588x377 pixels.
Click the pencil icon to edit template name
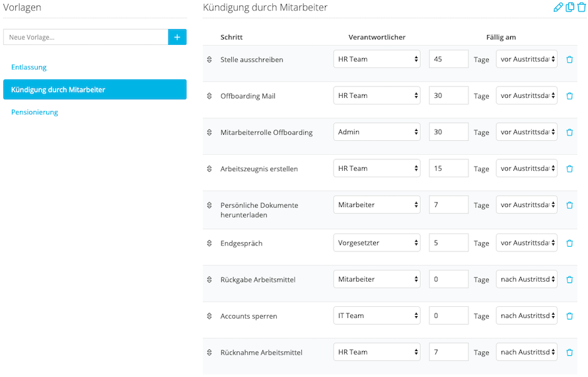tap(558, 7)
